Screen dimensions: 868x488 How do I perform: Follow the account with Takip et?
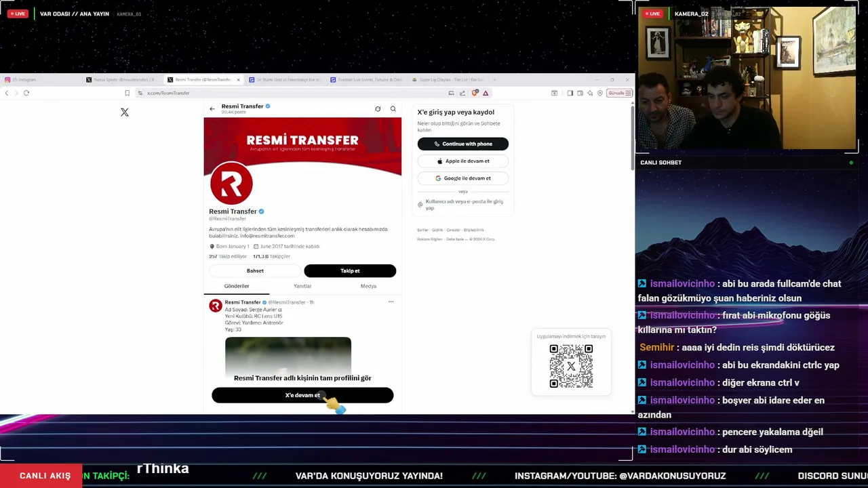tap(350, 271)
